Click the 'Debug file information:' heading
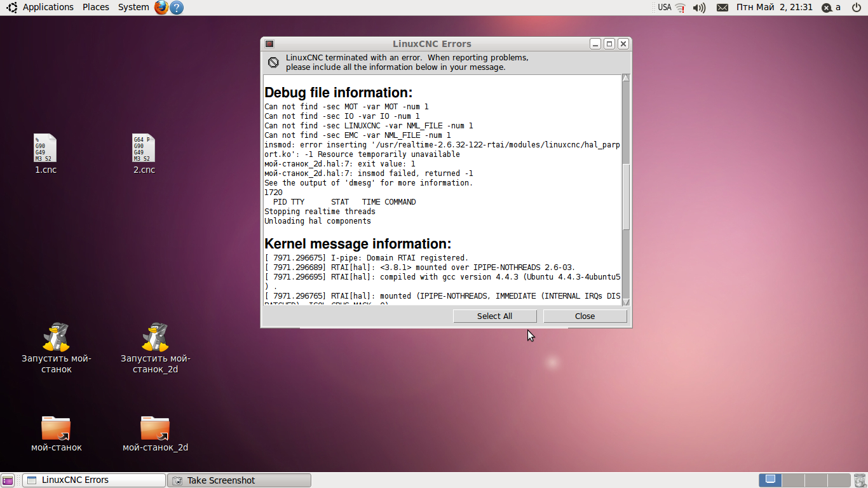The height and width of the screenshot is (488, 868). [339, 93]
